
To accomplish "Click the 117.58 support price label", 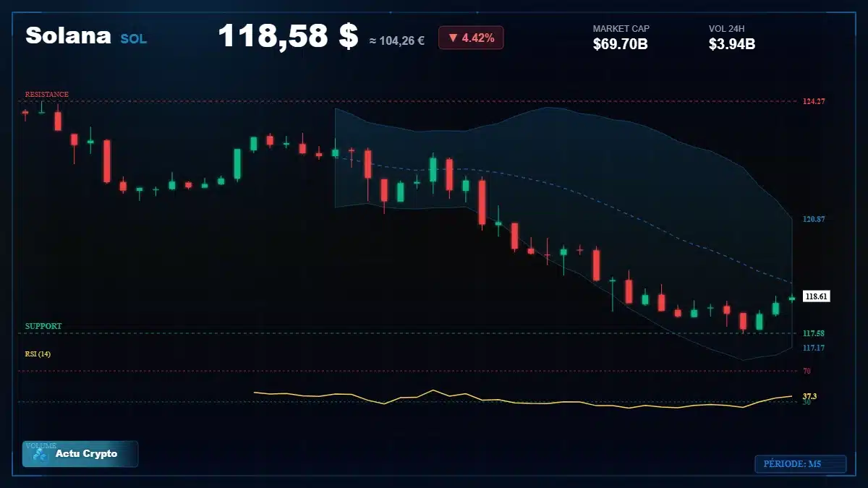I will tap(814, 333).
